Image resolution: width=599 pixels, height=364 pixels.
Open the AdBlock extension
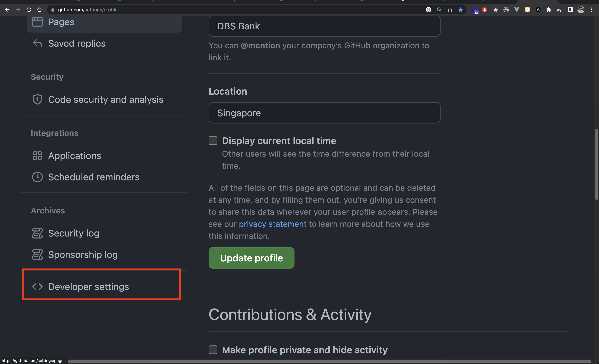click(x=485, y=10)
